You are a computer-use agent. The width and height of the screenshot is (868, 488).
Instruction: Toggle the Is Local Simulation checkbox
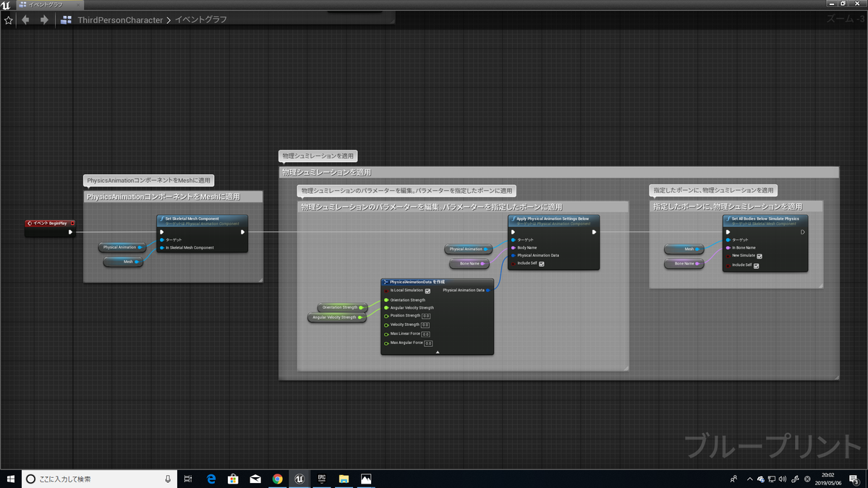point(428,291)
